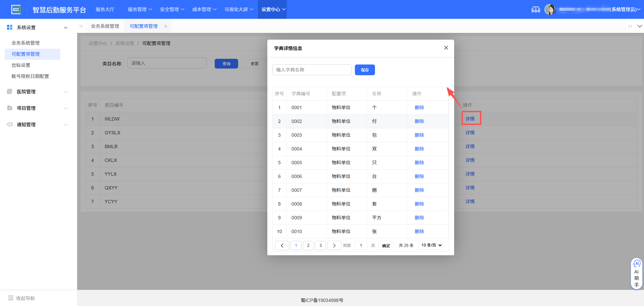This screenshot has height=306, width=644.
Task: Open the 服务大厅 menu item
Action: [x=105, y=9]
